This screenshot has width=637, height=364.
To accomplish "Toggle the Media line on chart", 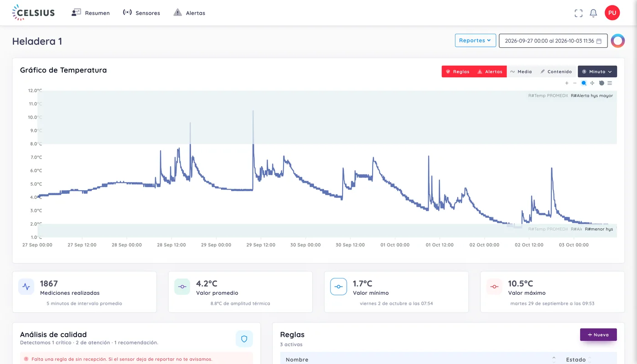I will pos(521,71).
